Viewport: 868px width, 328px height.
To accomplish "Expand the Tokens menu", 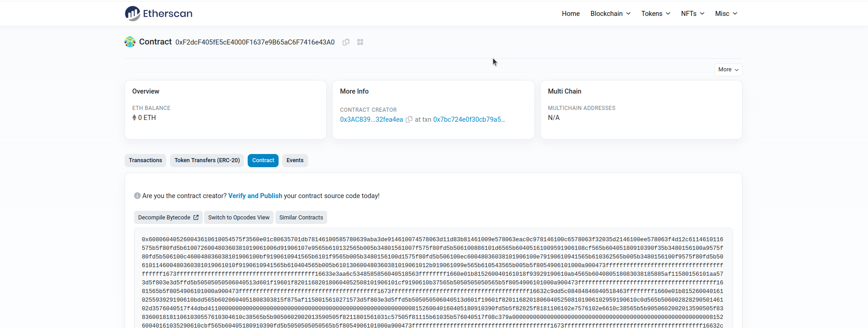I will (x=656, y=14).
